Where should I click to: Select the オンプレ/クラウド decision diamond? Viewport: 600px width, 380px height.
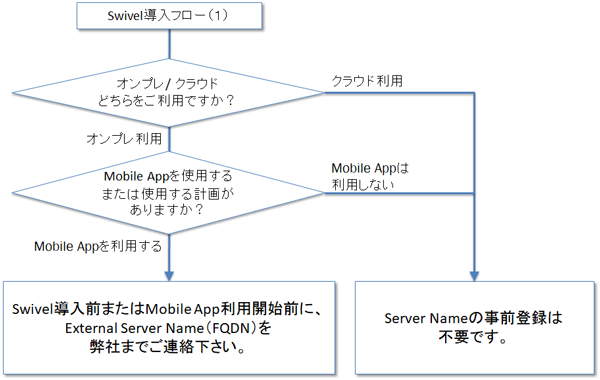pos(168,93)
